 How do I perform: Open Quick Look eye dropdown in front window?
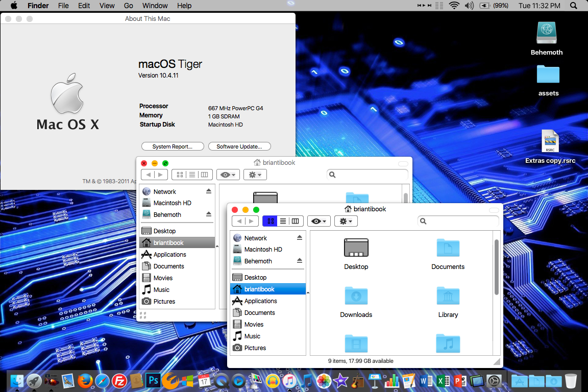[x=318, y=222]
